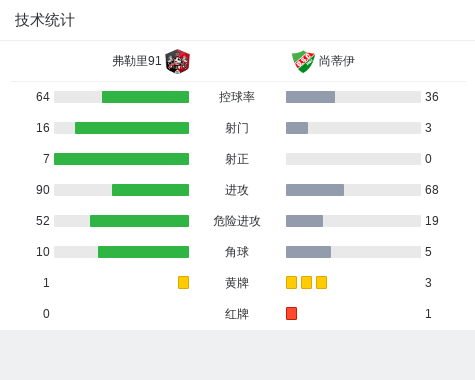Image resolution: width=475 pixels, height=380 pixels.
Task: Click 尚蒂伊's middle yellow card icon
Action: (x=306, y=282)
